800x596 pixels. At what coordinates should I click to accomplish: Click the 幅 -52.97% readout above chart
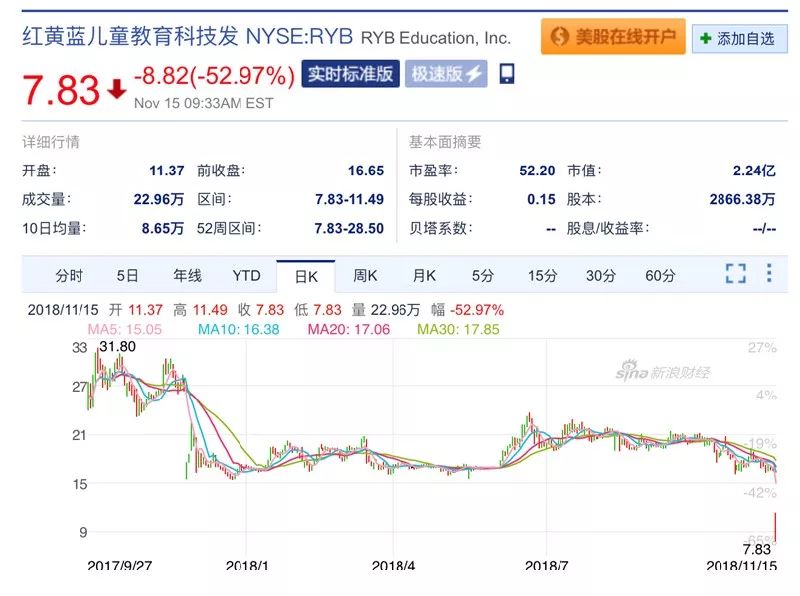tap(467, 310)
